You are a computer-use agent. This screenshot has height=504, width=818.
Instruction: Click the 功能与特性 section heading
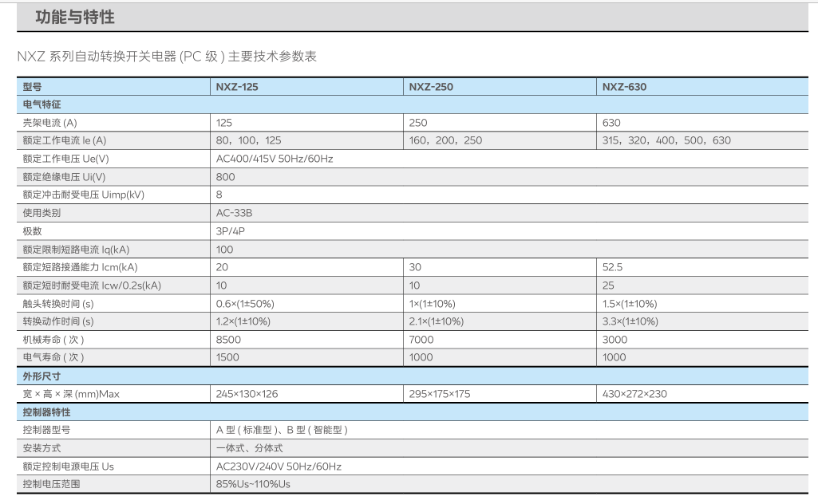pyautogui.click(x=74, y=17)
